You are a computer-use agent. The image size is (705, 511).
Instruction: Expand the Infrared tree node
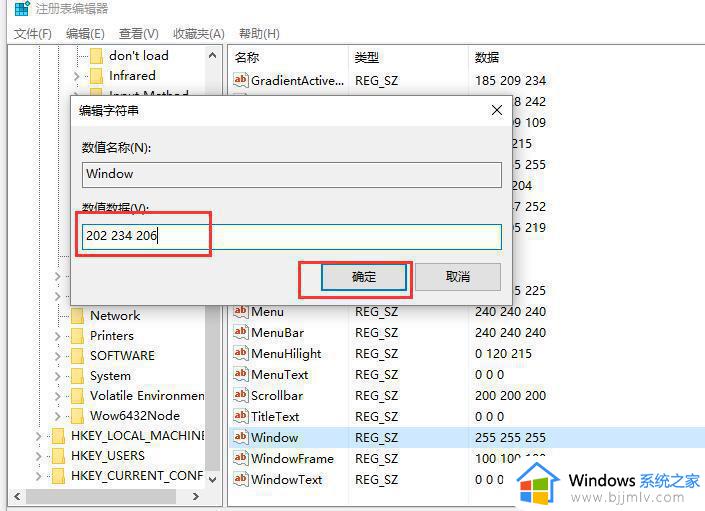(x=76, y=76)
